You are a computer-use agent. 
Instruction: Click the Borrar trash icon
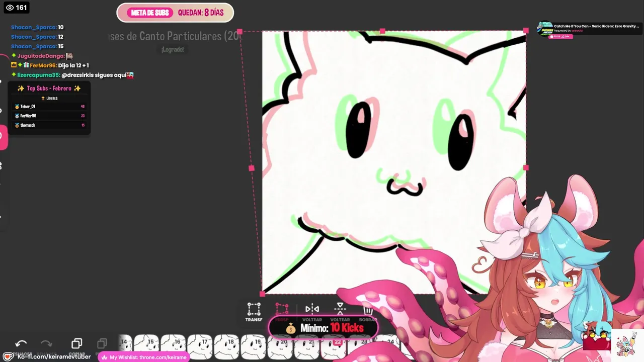pos(368,310)
